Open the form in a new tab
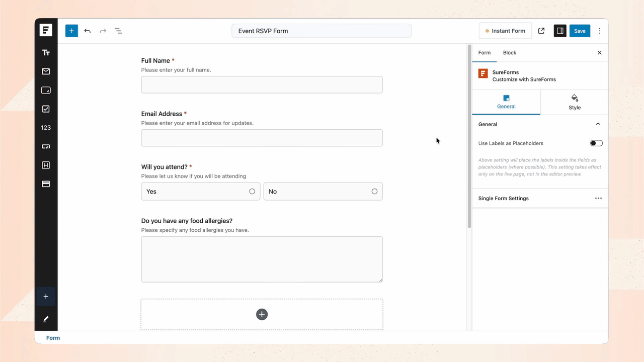 541,31
